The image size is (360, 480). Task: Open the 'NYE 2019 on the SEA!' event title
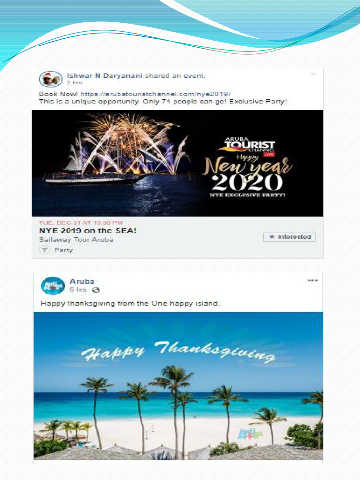[88, 230]
